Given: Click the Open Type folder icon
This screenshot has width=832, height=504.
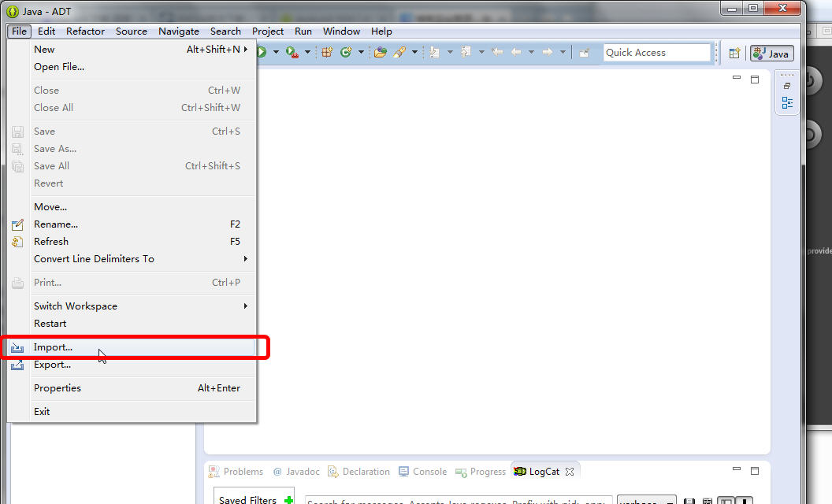Looking at the screenshot, I should (x=381, y=52).
